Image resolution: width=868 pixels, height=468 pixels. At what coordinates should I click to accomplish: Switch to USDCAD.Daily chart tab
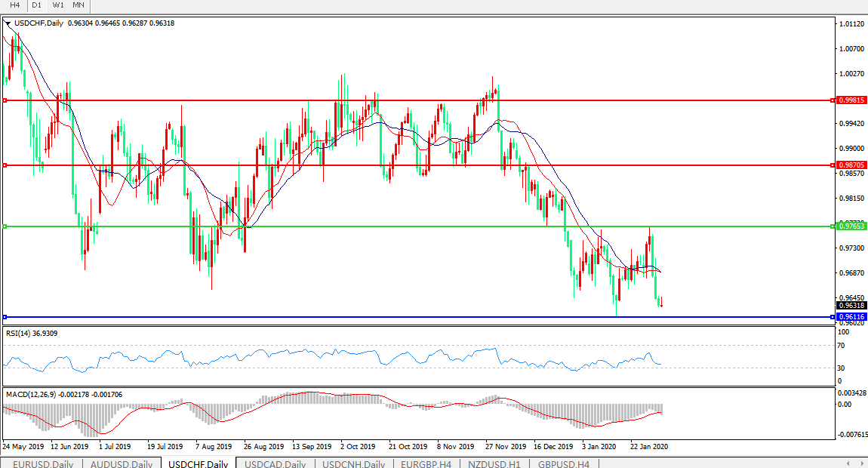coord(275,463)
